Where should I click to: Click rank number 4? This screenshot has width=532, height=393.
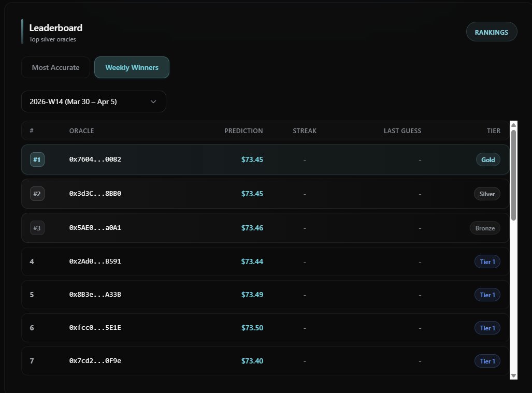coord(32,261)
